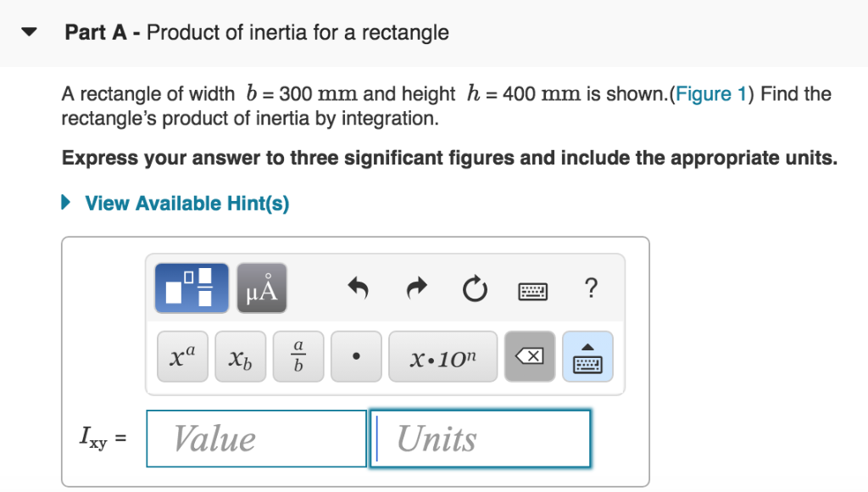Redo the last equation edit
Image resolution: width=868 pixels, height=492 pixels.
click(415, 288)
